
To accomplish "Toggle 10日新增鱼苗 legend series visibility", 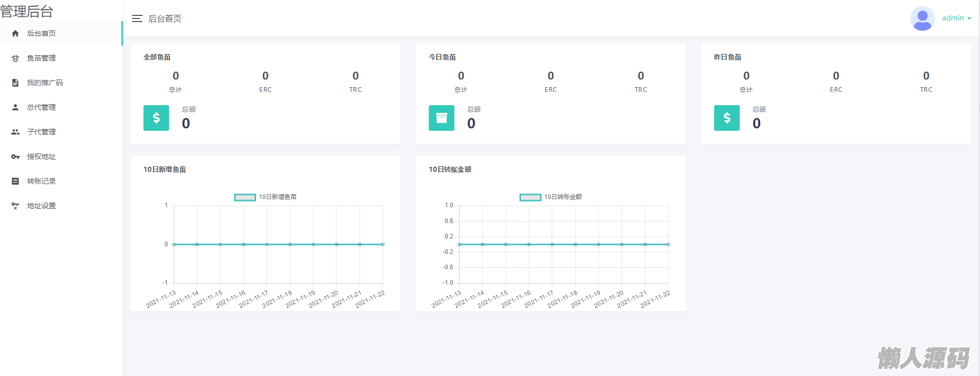I will (245, 197).
